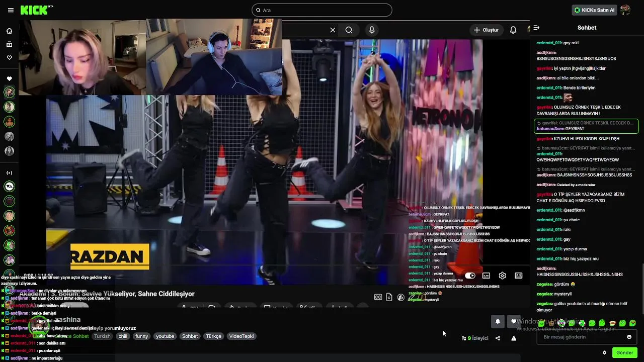The height and width of the screenshot is (362, 644).
Task: Focus the Ara search field
Action: coord(322,10)
